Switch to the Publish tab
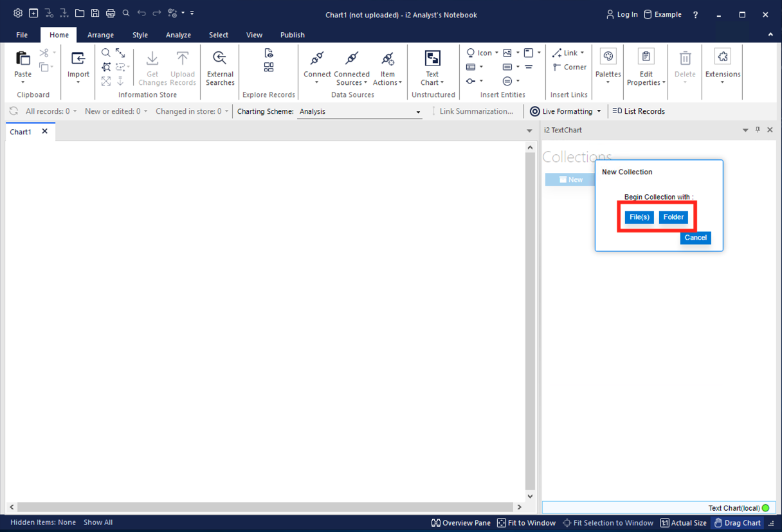 pyautogui.click(x=293, y=35)
